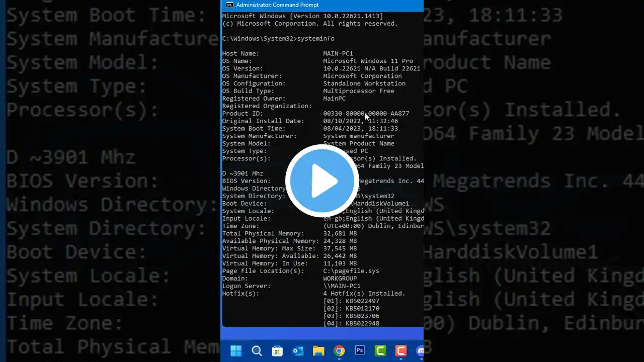Open taskbar Search magnifier
This screenshot has width=644, height=362.
coord(257,350)
